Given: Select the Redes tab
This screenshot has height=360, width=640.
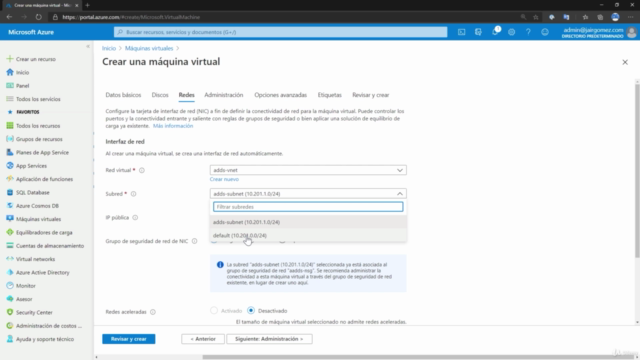Looking at the screenshot, I should coord(187,95).
